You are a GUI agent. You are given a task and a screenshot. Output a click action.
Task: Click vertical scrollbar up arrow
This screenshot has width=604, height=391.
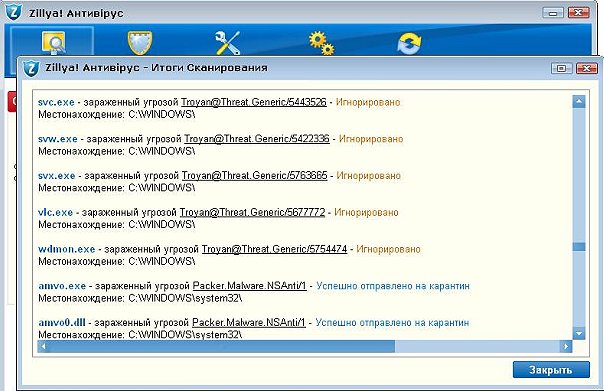pos(579,102)
